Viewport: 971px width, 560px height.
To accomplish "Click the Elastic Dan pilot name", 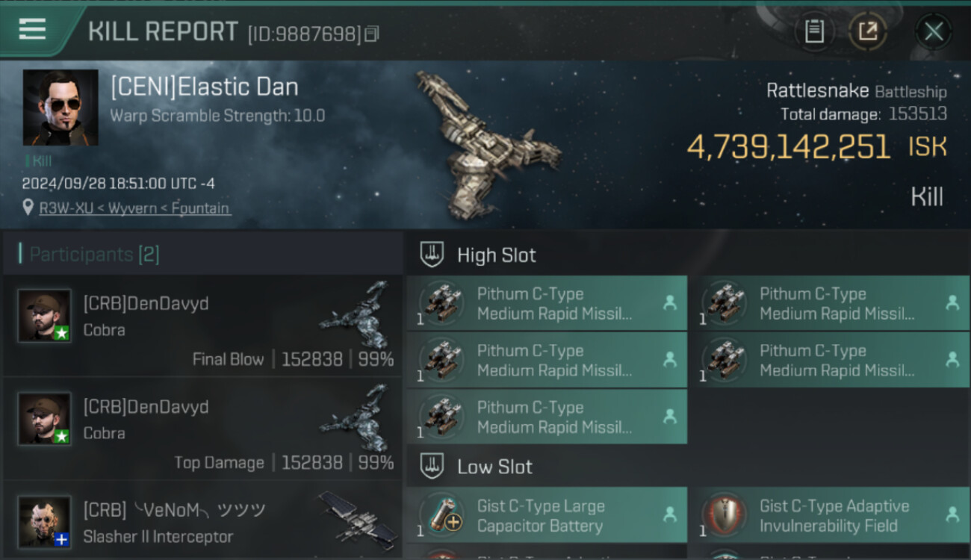I will click(x=204, y=87).
